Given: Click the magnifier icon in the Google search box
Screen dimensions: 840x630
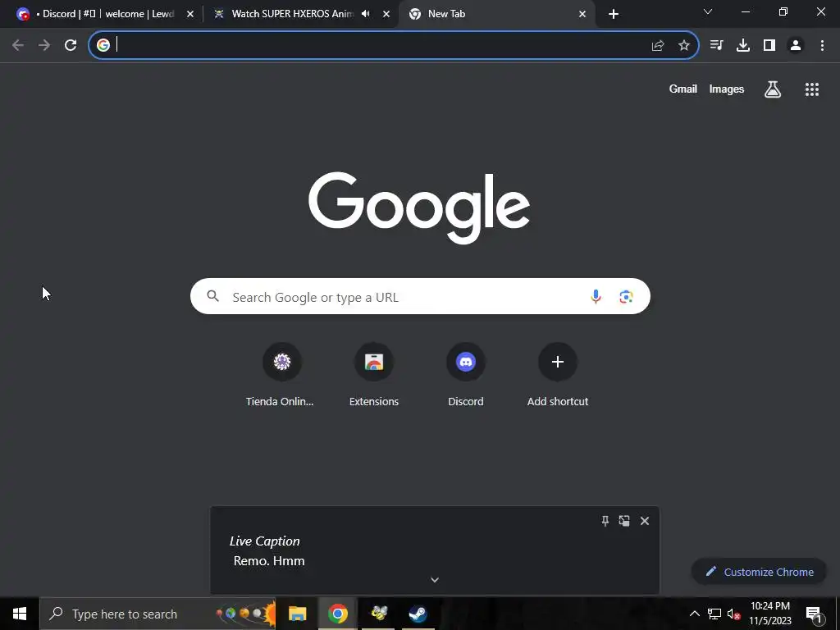Looking at the screenshot, I should click(212, 296).
